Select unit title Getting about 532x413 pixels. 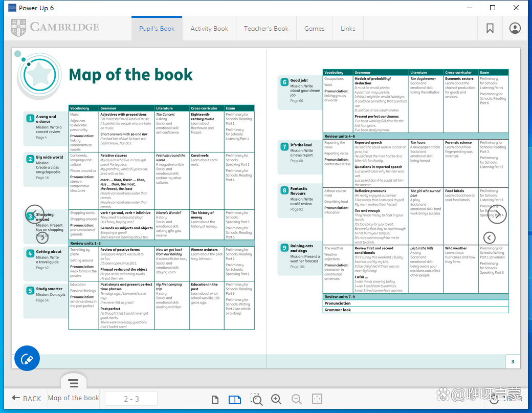[x=49, y=251]
